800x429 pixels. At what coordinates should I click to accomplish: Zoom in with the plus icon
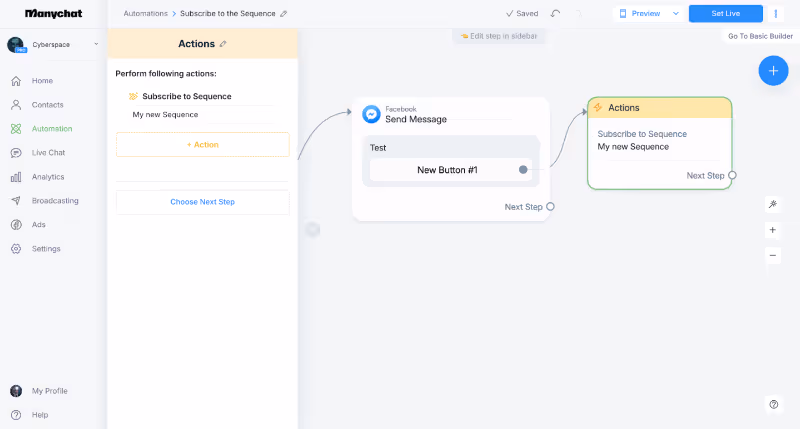point(772,230)
